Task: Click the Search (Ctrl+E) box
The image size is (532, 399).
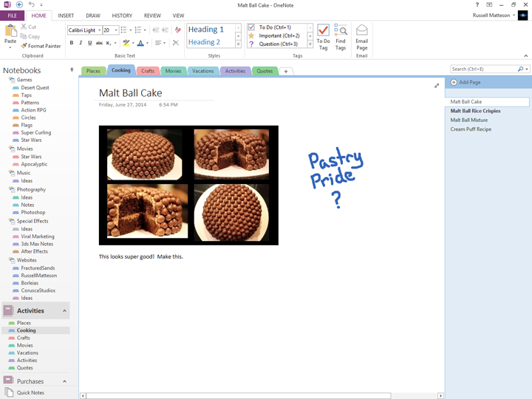Action: 484,69
